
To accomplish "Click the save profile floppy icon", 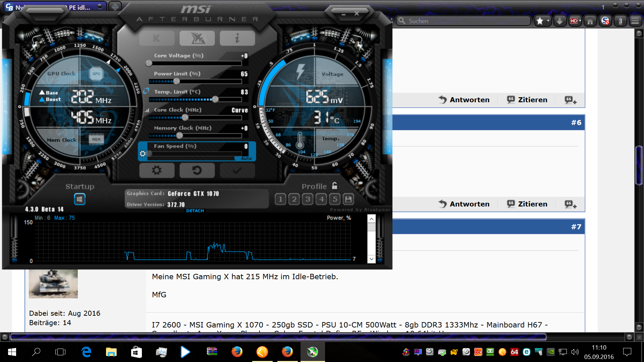I will pos(348,199).
